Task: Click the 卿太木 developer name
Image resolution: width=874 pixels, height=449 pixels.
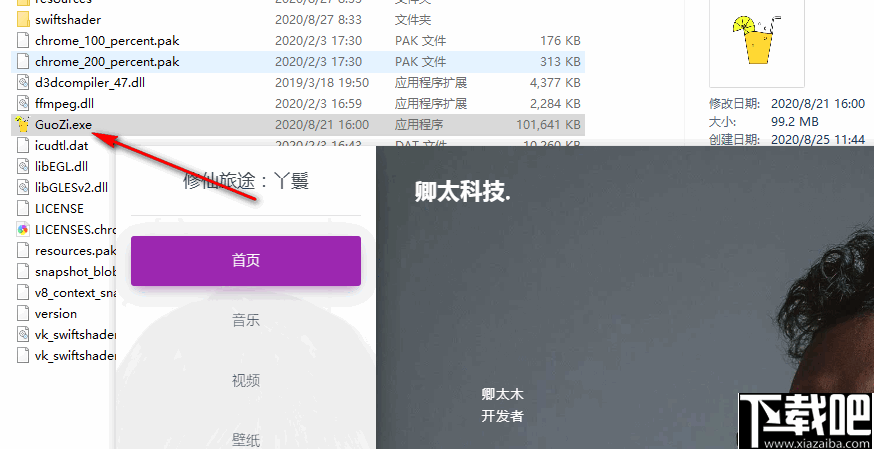Action: tap(502, 394)
